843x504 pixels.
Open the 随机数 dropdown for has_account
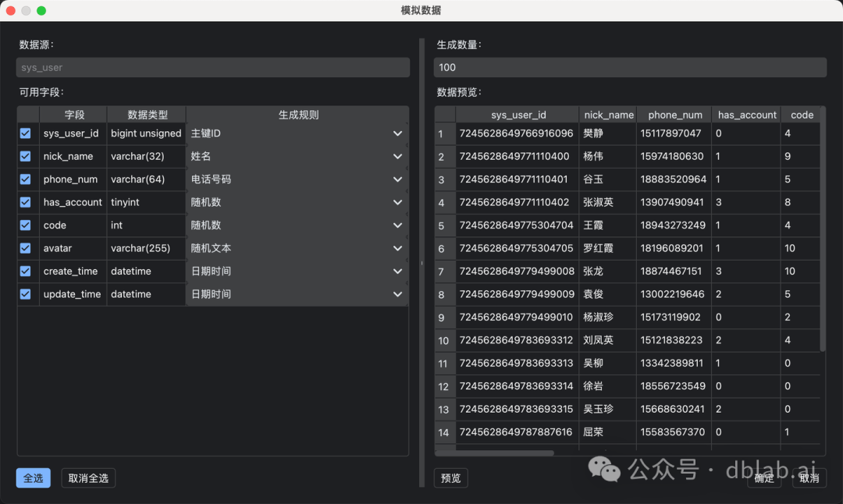(397, 201)
